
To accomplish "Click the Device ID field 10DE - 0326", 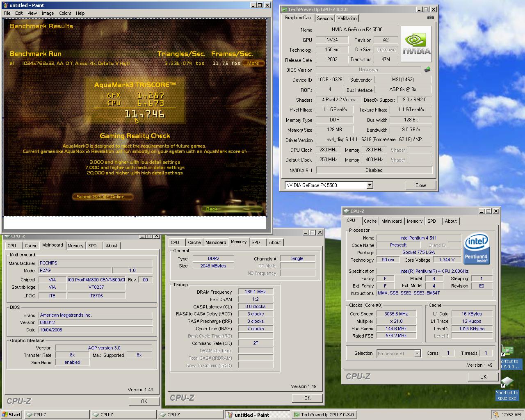I will tap(329, 80).
